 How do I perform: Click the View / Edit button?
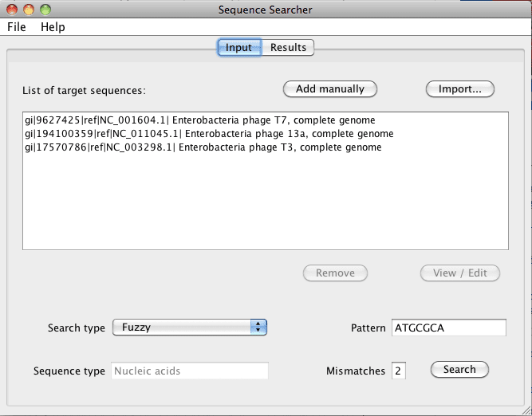click(459, 273)
